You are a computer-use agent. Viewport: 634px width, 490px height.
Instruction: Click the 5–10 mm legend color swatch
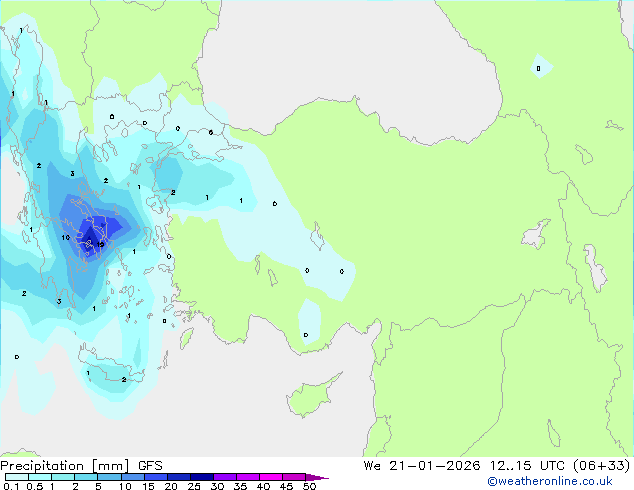110,477
